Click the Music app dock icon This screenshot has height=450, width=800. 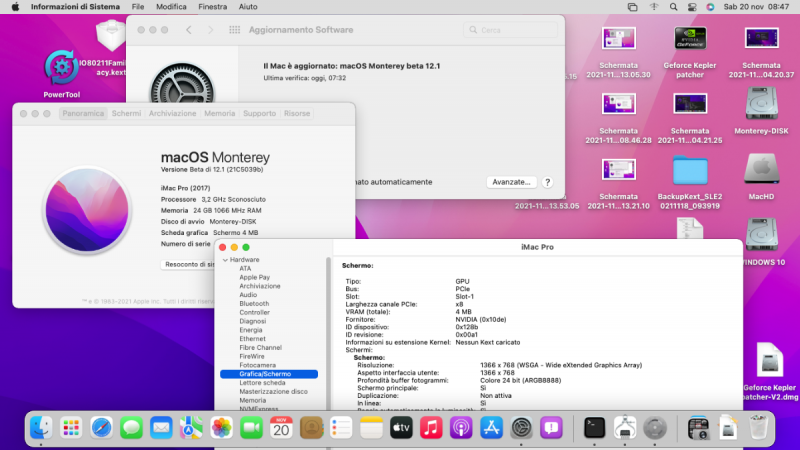[431, 428]
